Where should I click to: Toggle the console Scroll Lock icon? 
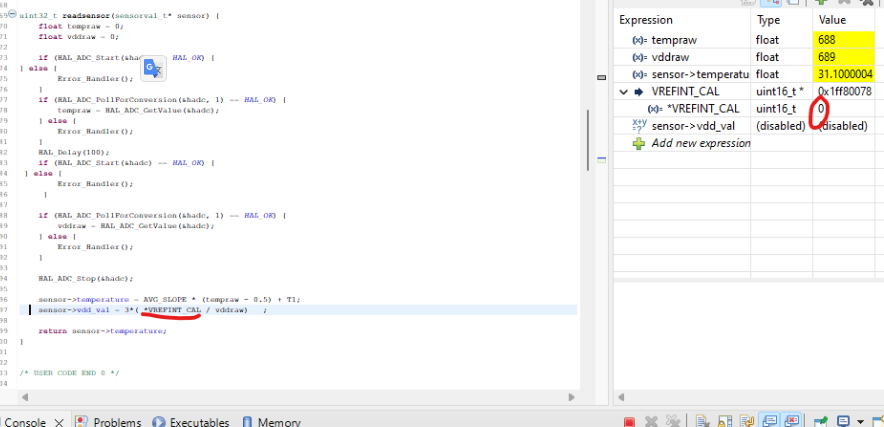724,422
